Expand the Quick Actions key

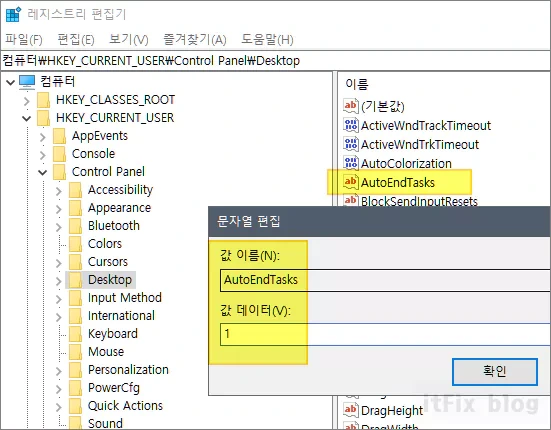(59, 407)
